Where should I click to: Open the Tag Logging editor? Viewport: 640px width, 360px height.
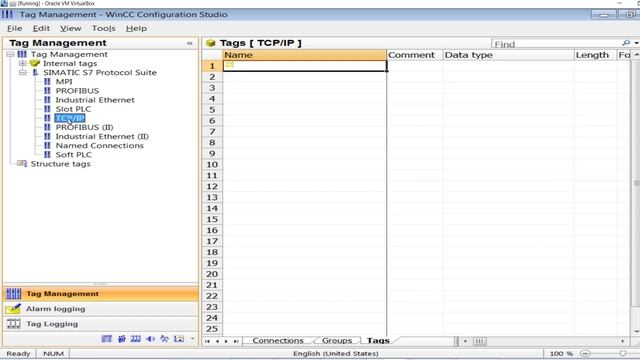(x=101, y=324)
